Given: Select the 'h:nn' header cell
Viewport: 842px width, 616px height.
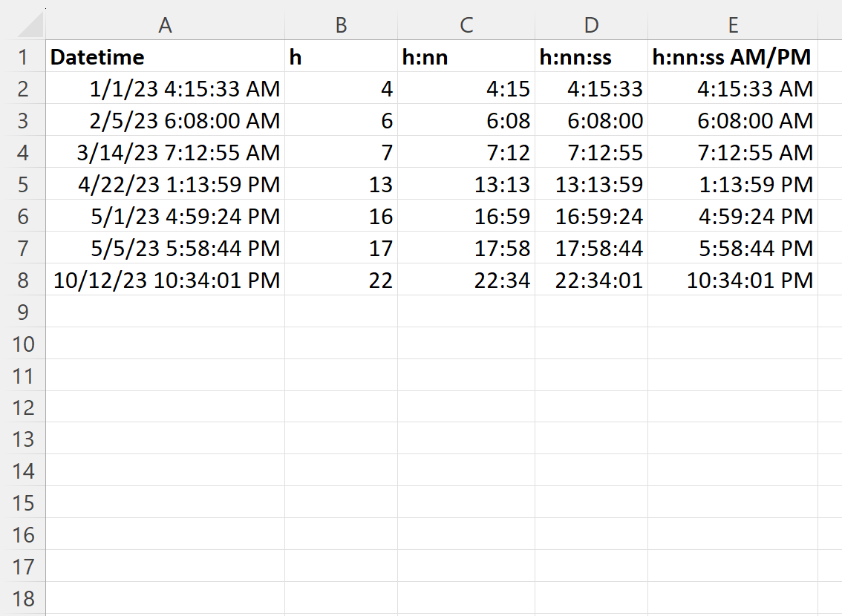Looking at the screenshot, I should (466, 57).
